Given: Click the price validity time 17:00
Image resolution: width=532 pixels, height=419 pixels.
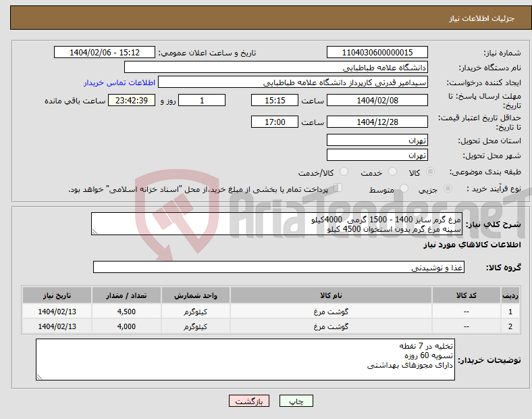Looking at the screenshot, I should click(x=275, y=122).
